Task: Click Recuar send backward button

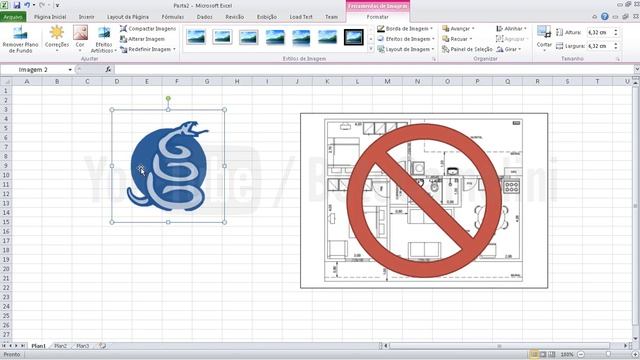Action: pos(457,39)
